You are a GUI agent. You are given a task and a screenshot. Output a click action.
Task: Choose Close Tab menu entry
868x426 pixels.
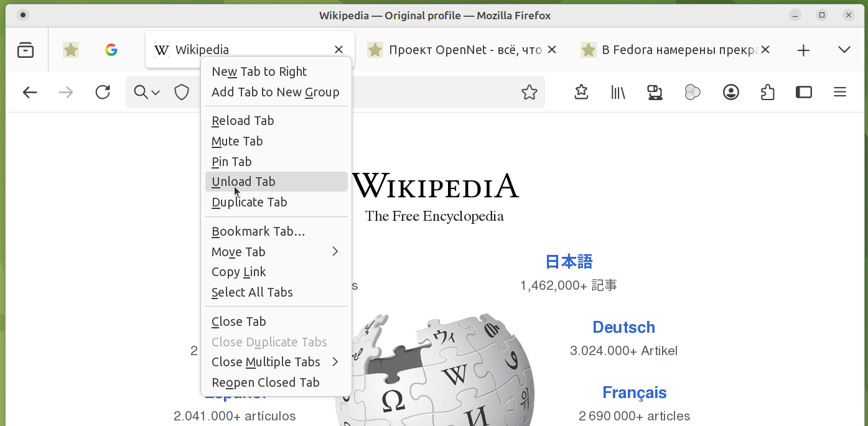coord(276,322)
